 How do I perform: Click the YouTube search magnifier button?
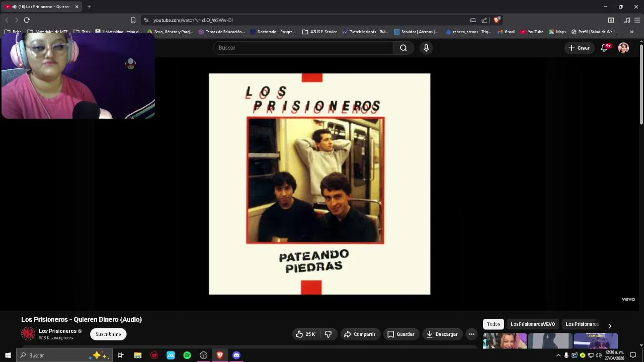tap(404, 48)
